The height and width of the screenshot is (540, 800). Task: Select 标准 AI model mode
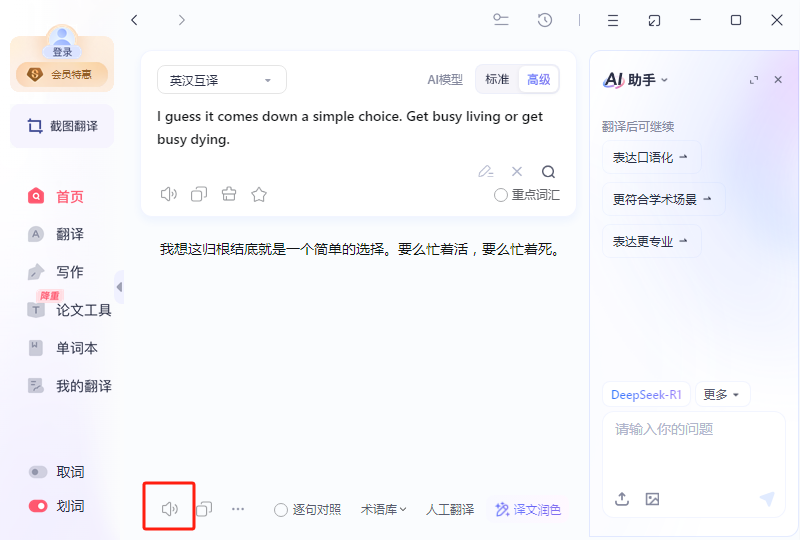click(x=497, y=80)
